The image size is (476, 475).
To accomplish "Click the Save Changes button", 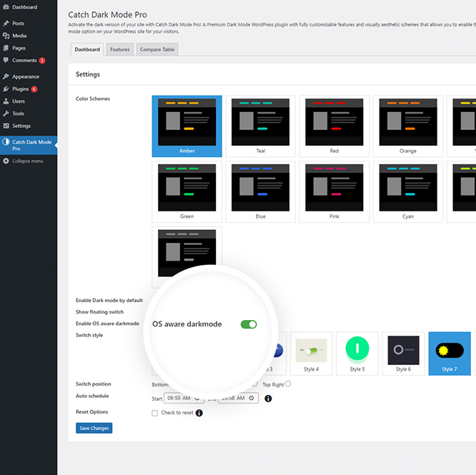I will point(94,428).
